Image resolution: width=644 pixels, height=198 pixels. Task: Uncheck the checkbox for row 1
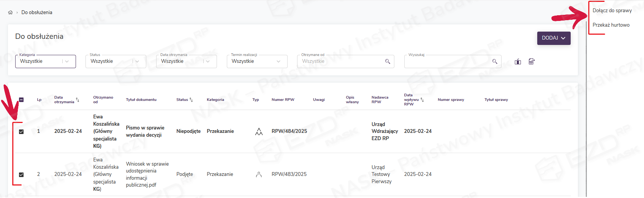click(21, 132)
